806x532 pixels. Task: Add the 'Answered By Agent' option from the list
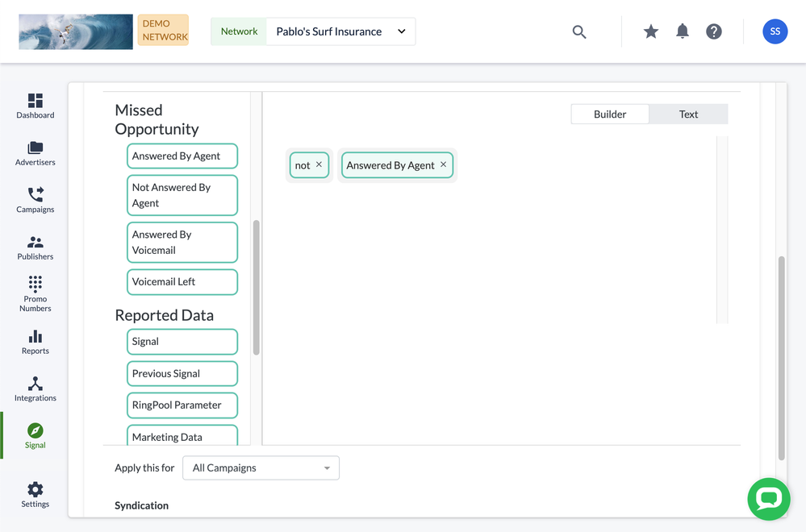(182, 156)
